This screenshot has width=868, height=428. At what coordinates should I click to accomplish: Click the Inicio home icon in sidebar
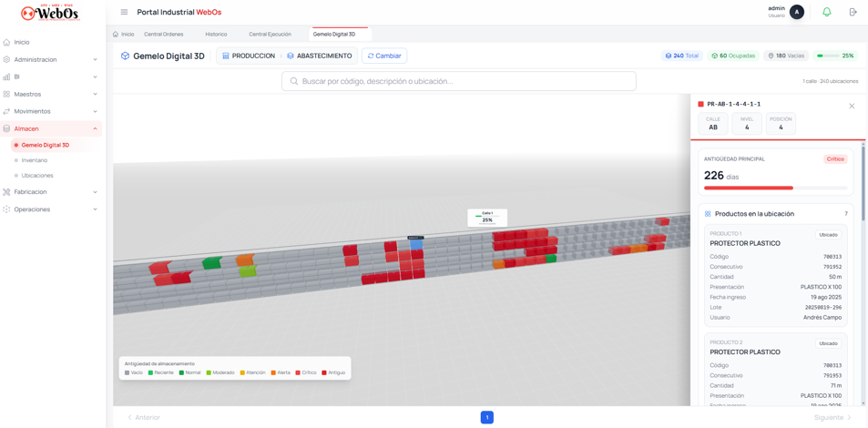pos(7,42)
